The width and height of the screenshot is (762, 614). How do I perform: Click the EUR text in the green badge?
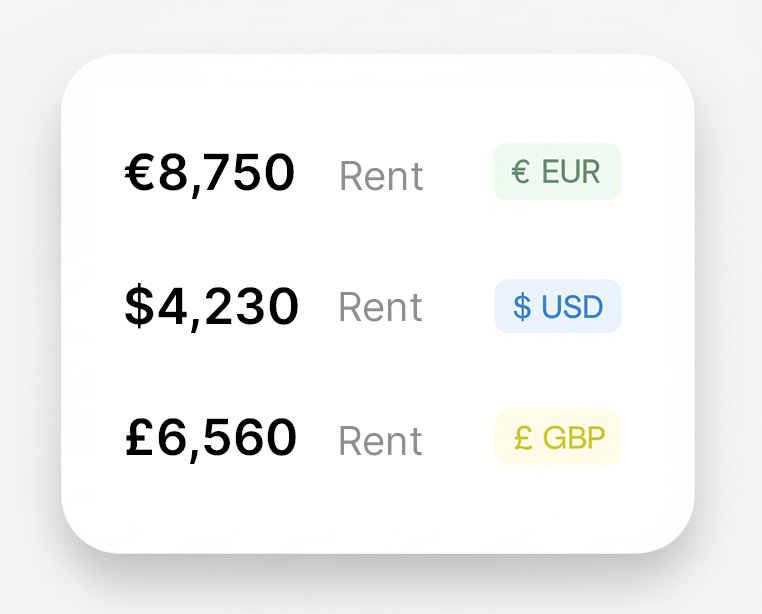tap(571, 172)
